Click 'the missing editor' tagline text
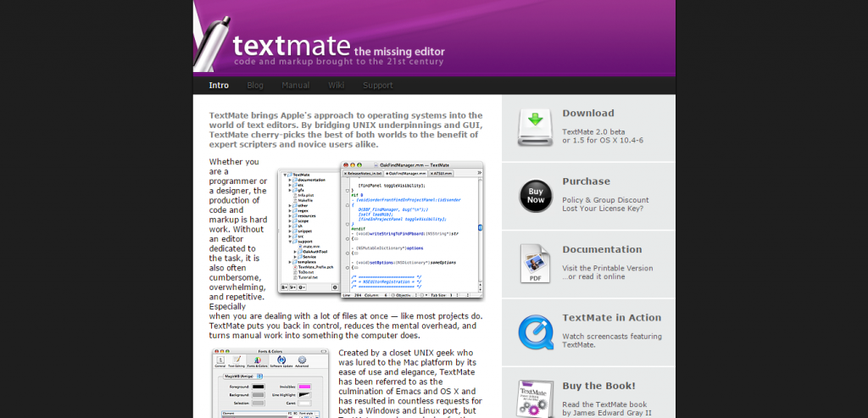The image size is (868, 418). tap(399, 52)
